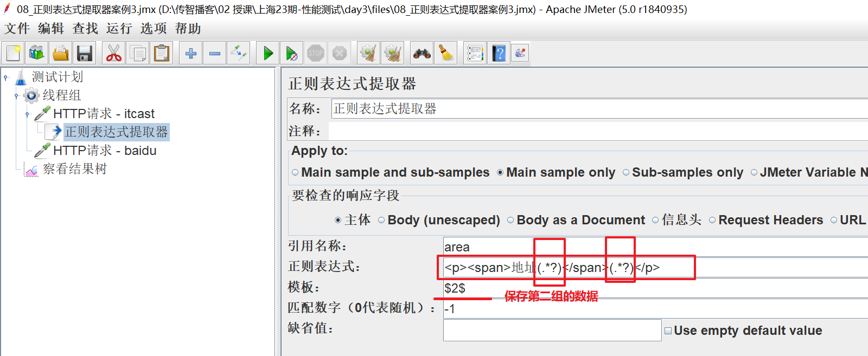Select 线程组 in the tree
This screenshot has width=868, height=356.
61,95
